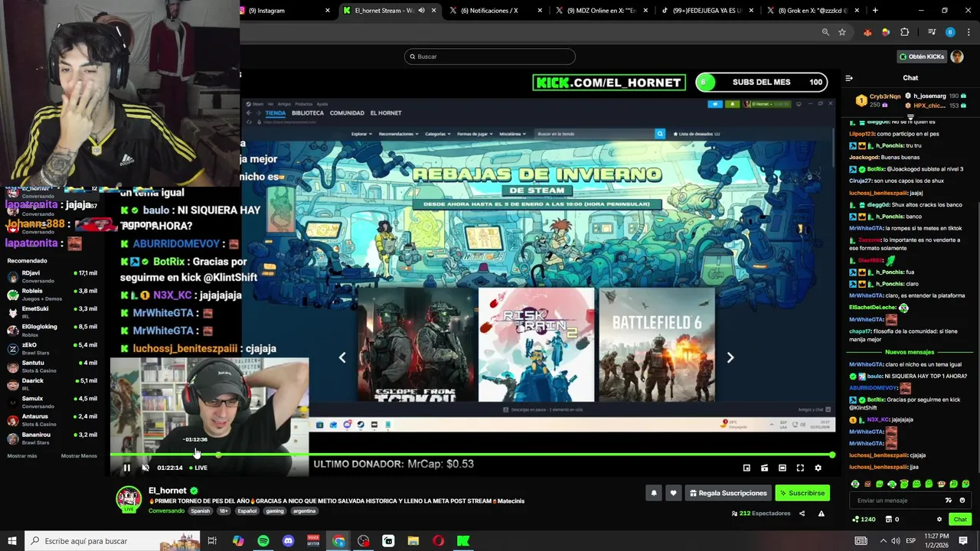This screenshot has width=980, height=551.
Task: Jump to LIVE in the player
Action: [198, 468]
